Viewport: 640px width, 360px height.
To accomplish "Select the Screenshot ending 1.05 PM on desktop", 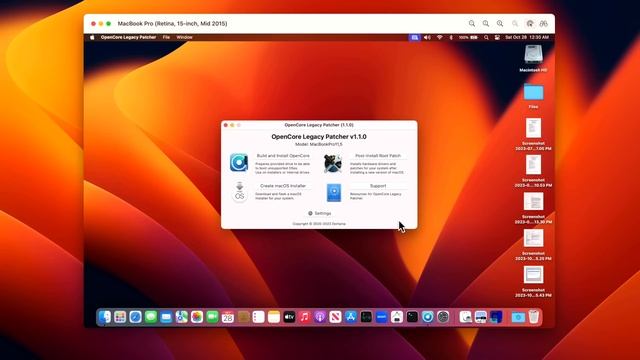I will (x=533, y=128).
